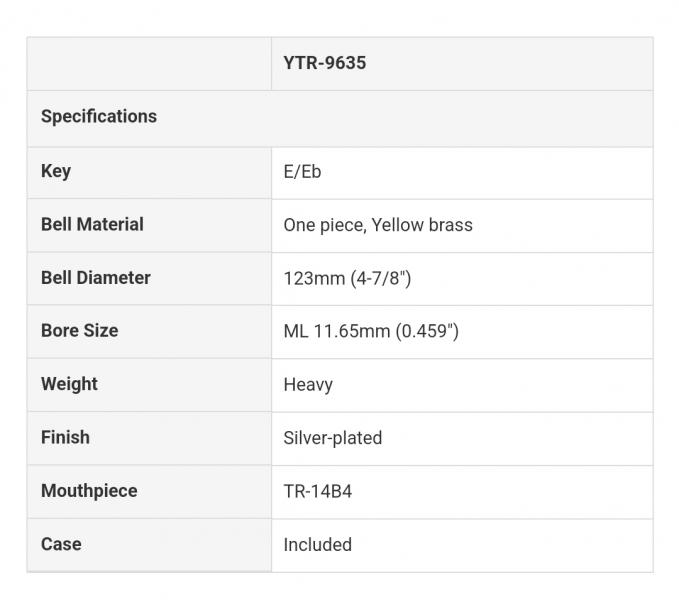Select the Heavy weight value

coord(308,385)
